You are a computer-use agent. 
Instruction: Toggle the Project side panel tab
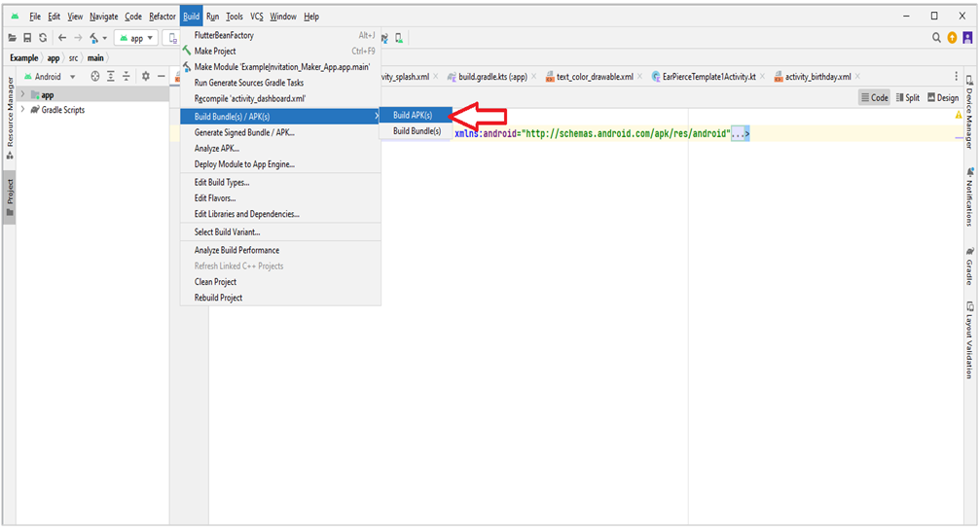pos(10,197)
